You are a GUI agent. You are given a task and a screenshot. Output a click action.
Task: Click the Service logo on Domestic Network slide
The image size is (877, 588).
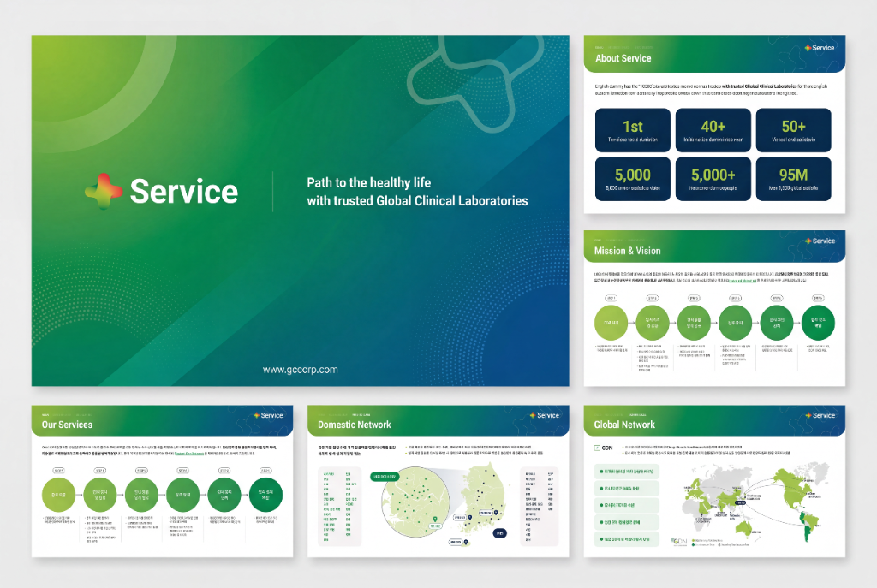[x=544, y=415]
